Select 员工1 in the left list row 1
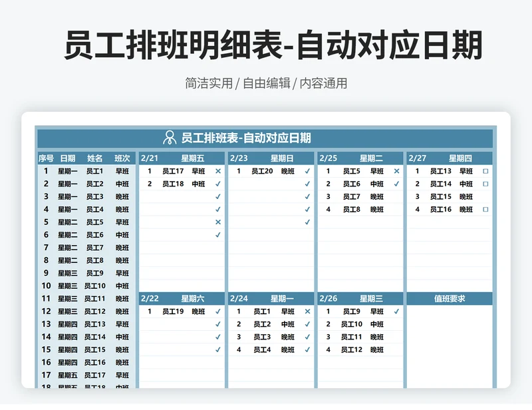The width and height of the screenshot is (532, 410). pyautogui.click(x=94, y=171)
